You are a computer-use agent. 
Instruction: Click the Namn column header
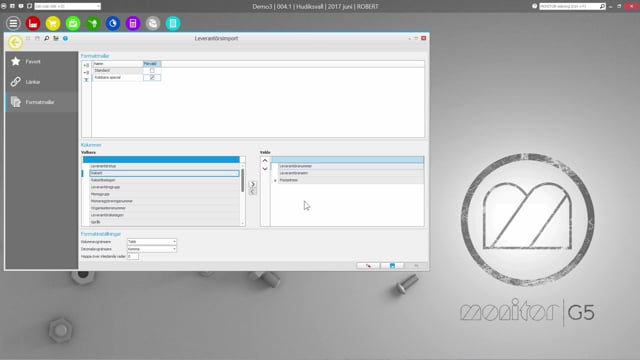point(118,64)
